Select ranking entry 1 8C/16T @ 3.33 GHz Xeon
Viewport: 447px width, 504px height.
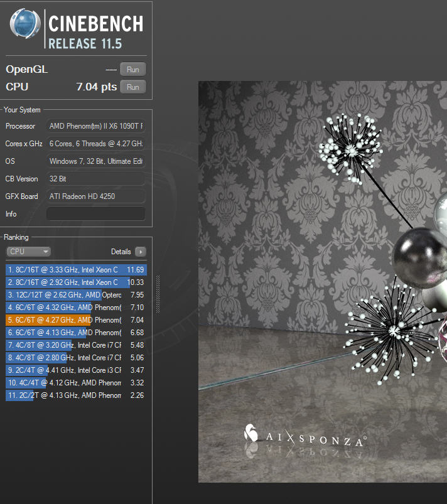[76, 270]
